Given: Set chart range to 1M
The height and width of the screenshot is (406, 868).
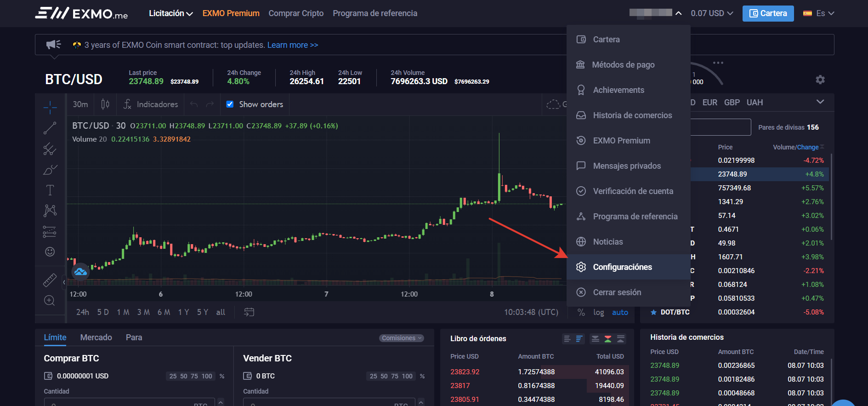Looking at the screenshot, I should (x=123, y=312).
